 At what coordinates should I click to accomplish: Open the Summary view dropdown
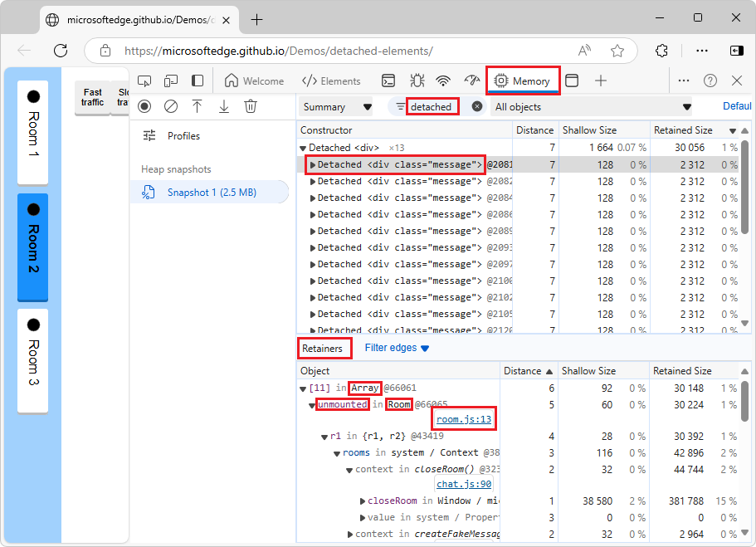click(335, 106)
